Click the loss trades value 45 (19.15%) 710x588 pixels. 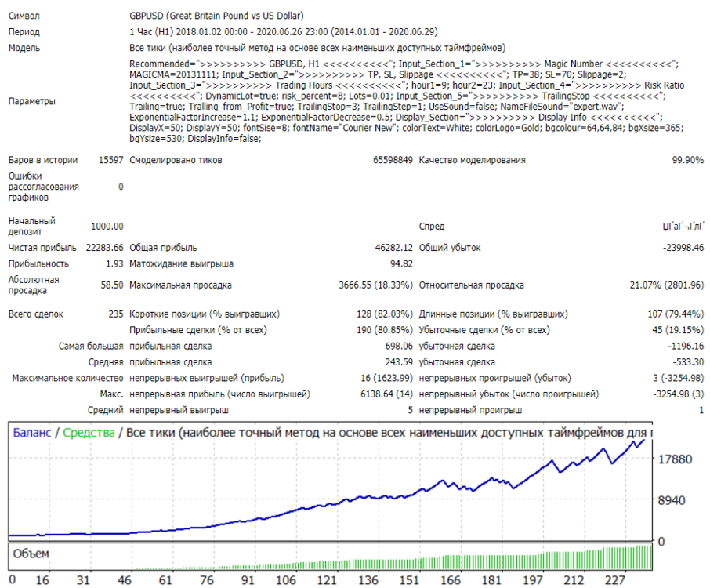(678, 330)
